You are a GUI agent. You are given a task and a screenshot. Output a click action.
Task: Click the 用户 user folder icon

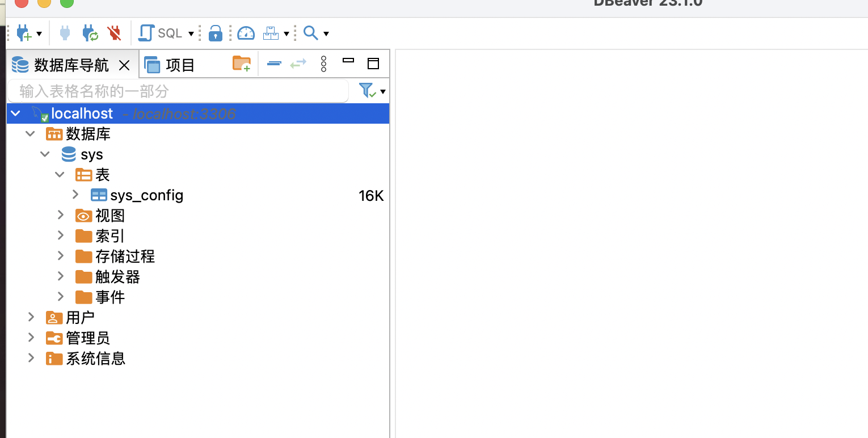point(54,318)
